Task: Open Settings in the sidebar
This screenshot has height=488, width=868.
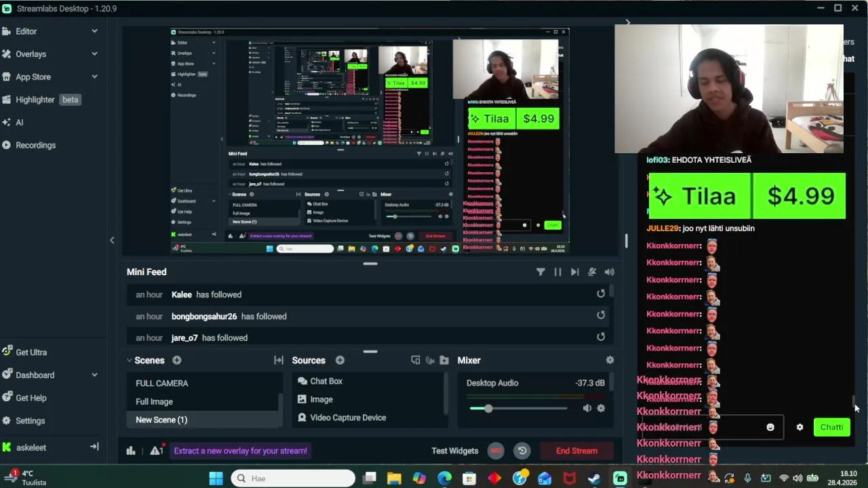Action: pos(30,421)
